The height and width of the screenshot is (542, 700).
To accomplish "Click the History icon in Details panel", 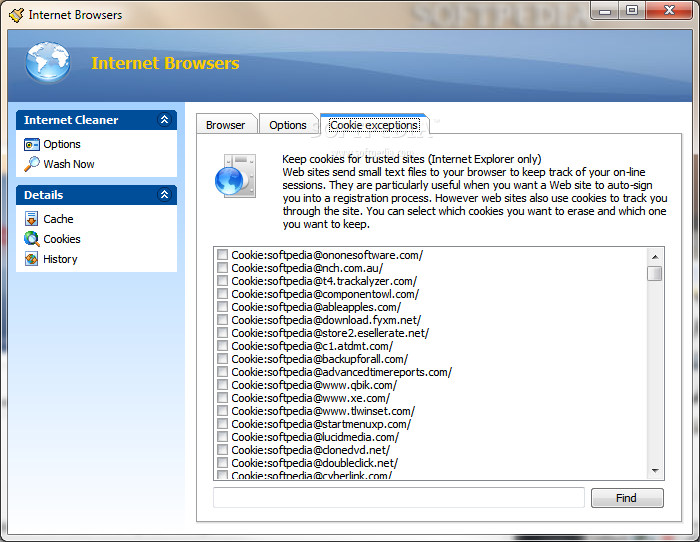I will (32, 259).
